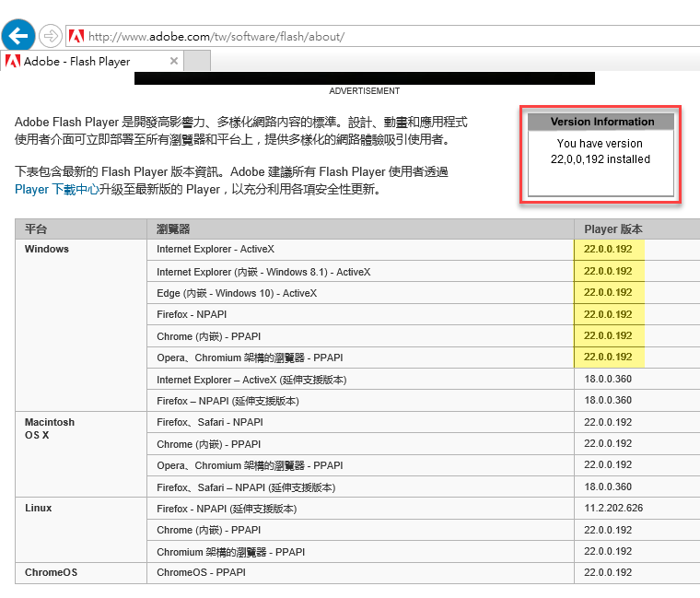Click version 18.0.0.360 in Macintosh Safari row

pyautogui.click(x=608, y=487)
